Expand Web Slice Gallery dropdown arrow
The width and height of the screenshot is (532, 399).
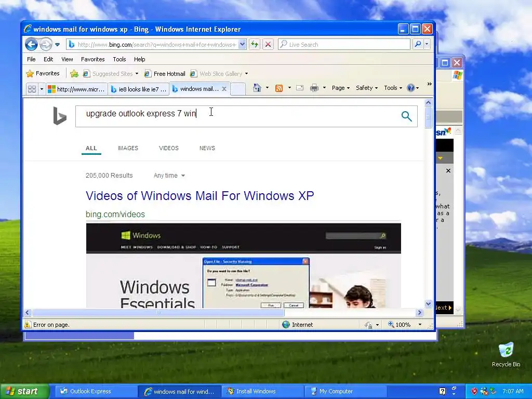(x=246, y=74)
